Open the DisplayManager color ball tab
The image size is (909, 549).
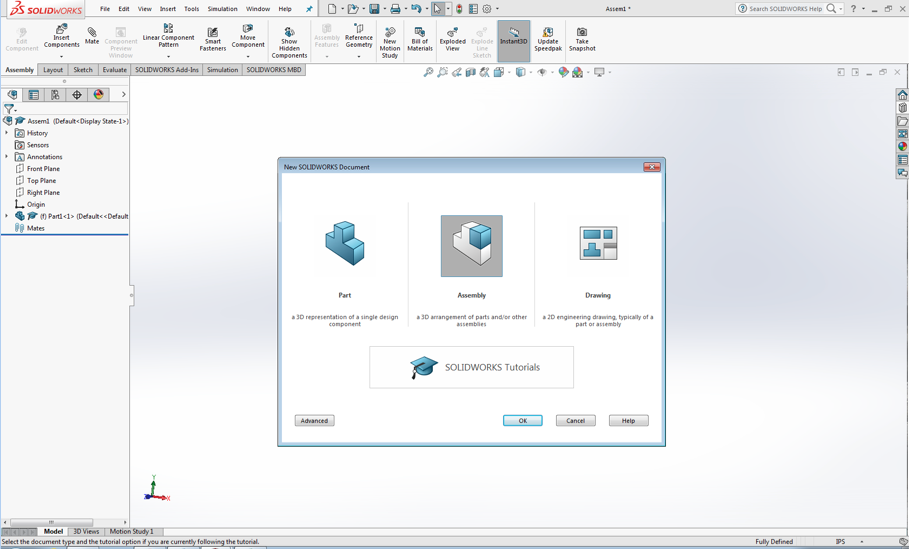click(x=99, y=94)
